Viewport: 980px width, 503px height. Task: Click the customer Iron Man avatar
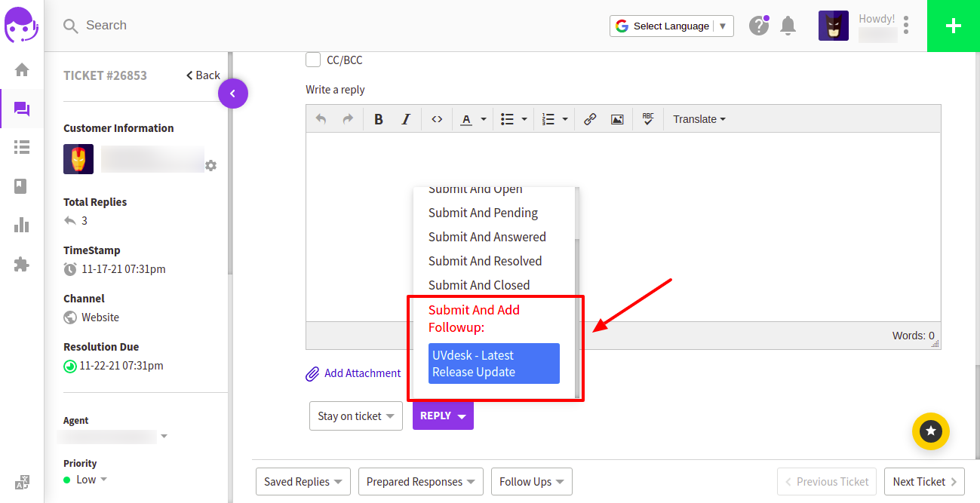click(x=78, y=159)
